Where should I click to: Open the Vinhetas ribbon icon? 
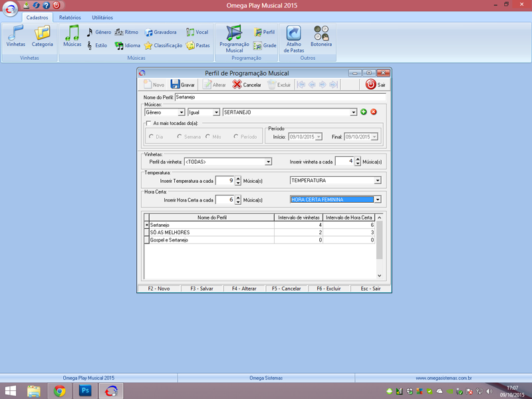(x=15, y=36)
